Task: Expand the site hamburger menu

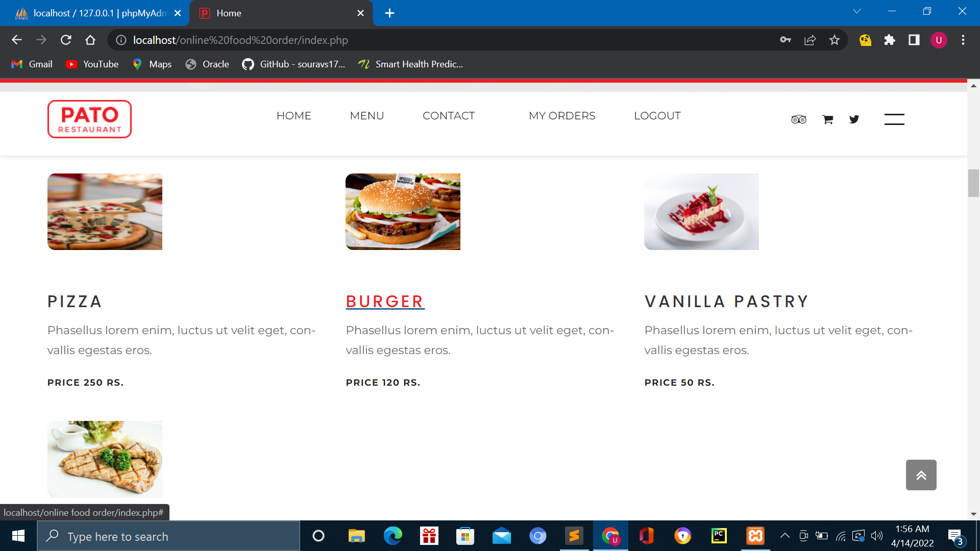Action: point(894,119)
